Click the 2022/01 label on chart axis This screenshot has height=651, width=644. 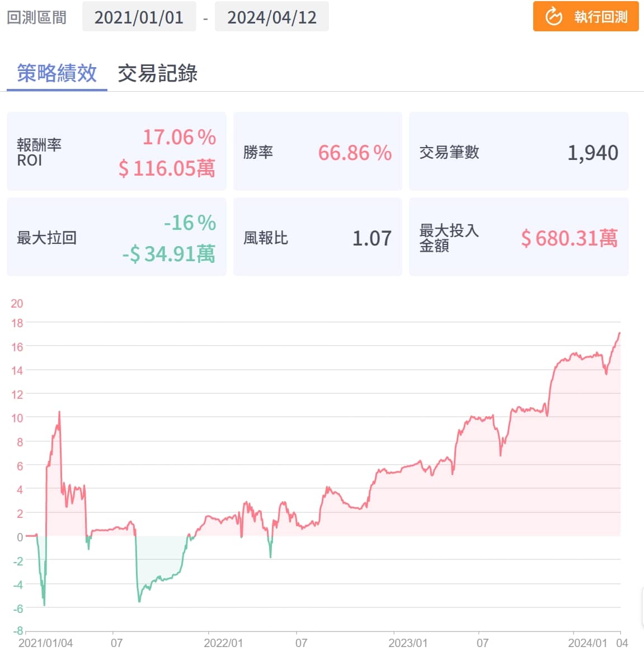(223, 643)
